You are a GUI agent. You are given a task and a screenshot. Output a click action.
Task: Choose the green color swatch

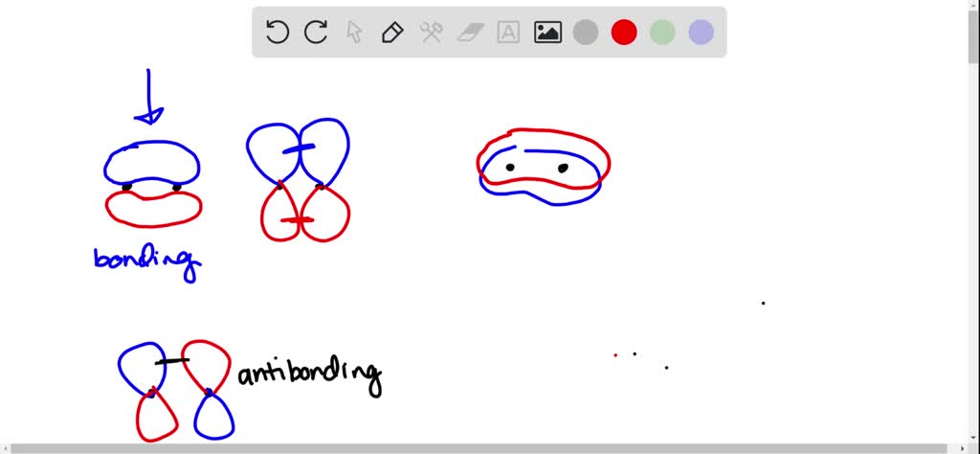coord(662,32)
